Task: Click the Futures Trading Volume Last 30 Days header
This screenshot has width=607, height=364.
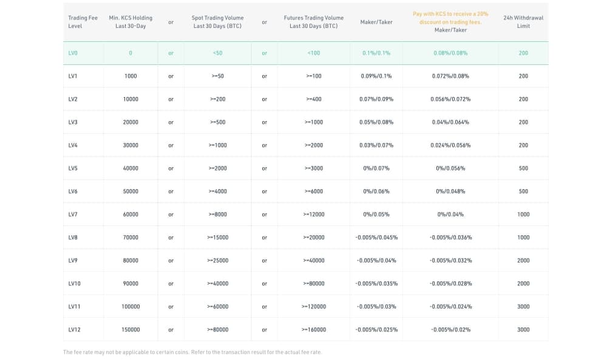Action: pos(314,22)
